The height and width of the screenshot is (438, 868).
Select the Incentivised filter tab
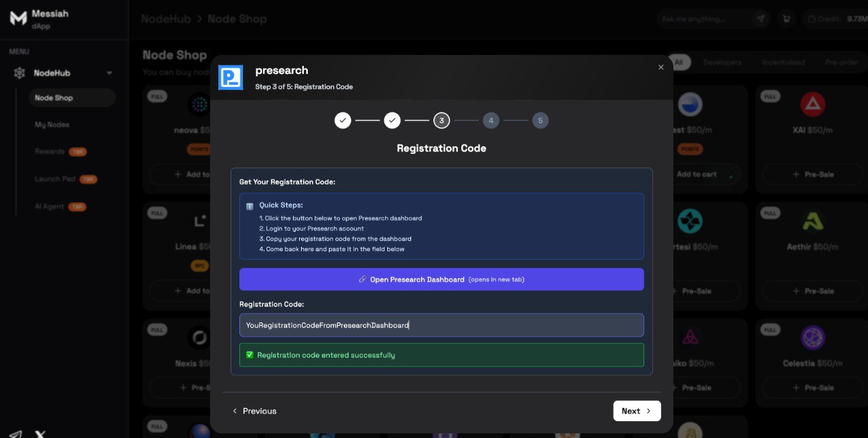783,62
